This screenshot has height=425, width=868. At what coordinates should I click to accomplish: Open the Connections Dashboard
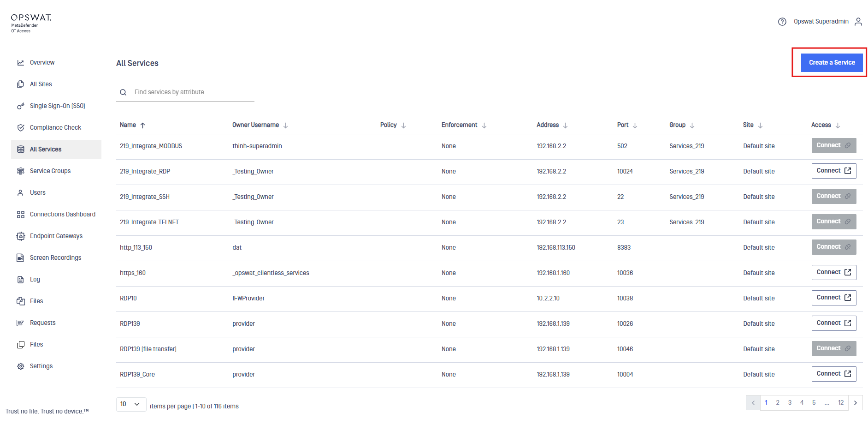(x=62, y=215)
